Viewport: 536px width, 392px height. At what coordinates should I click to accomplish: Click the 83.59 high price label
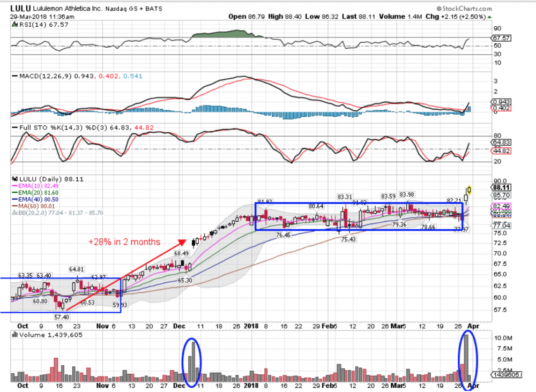[388, 197]
